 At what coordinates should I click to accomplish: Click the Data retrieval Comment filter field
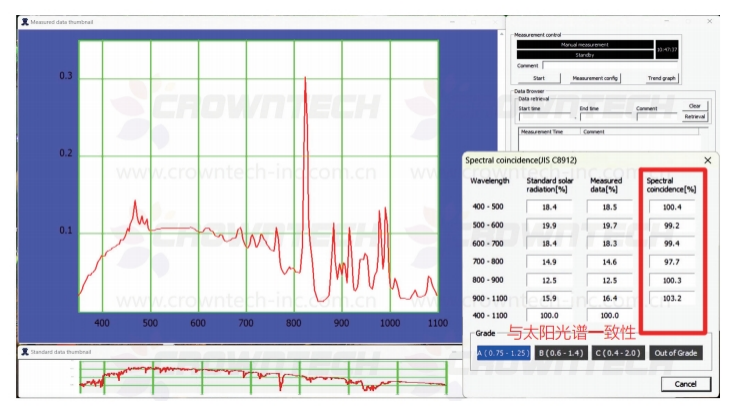(656, 117)
